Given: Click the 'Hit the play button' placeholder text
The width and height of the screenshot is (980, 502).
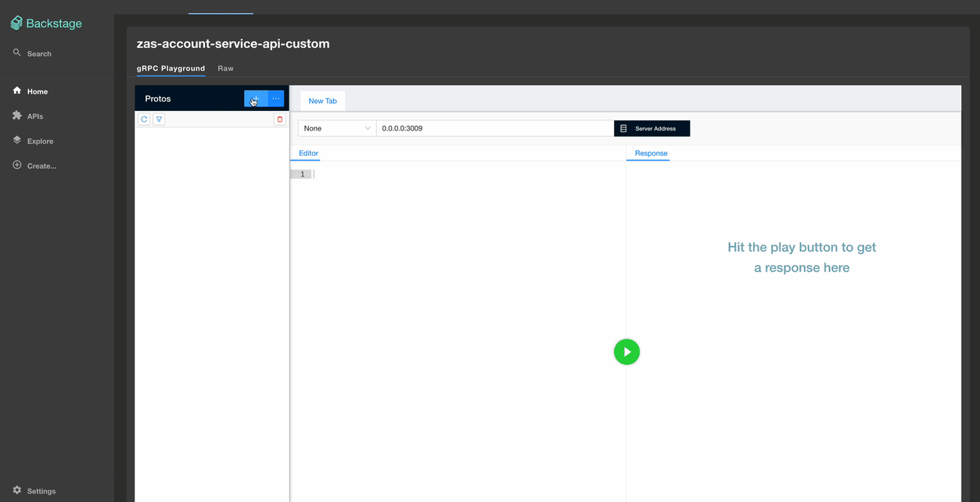Looking at the screenshot, I should point(802,257).
